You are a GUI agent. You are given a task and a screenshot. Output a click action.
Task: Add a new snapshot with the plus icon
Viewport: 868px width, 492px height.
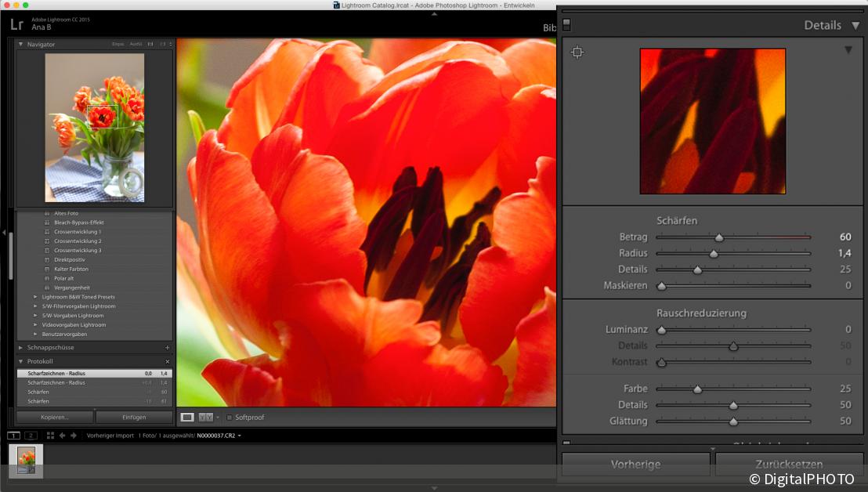(167, 348)
